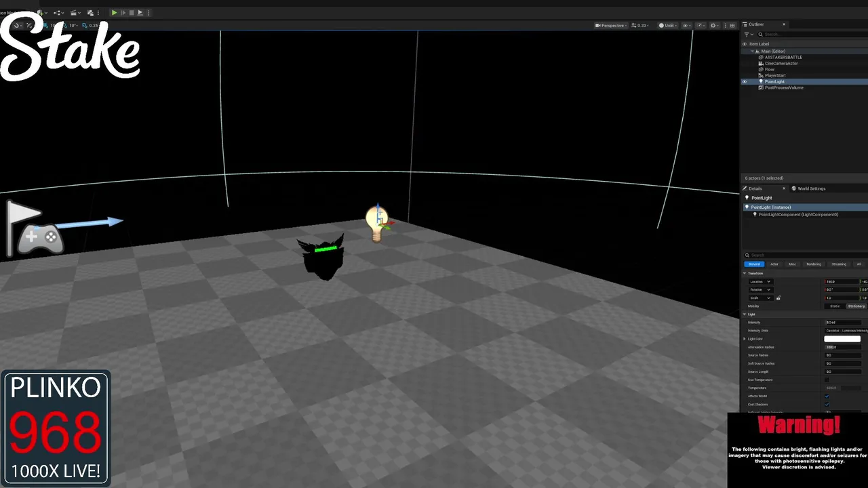Open the play options three-dot menu
The image size is (868, 488).
tap(149, 12)
